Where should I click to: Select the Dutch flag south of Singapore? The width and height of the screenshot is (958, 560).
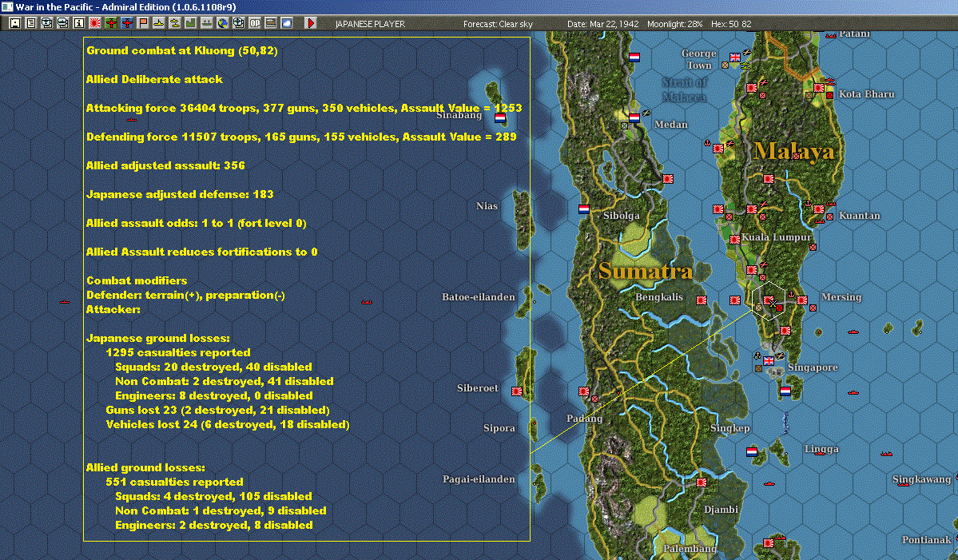pos(785,391)
